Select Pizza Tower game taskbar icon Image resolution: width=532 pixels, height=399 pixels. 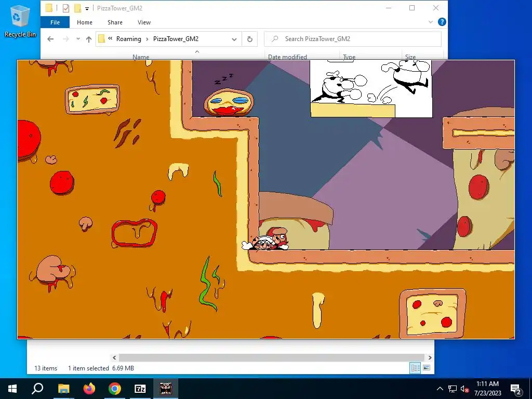[166, 389]
